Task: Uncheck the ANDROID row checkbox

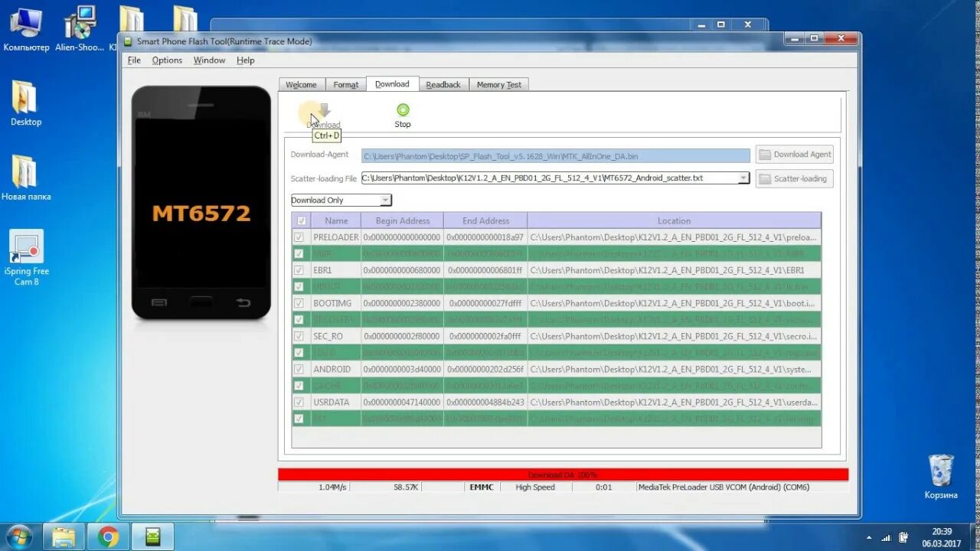Action: pyautogui.click(x=299, y=369)
